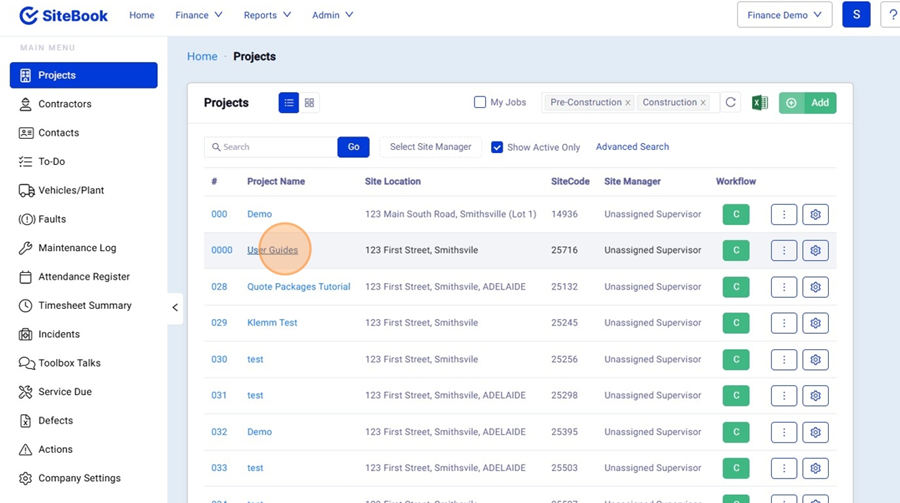Switch to grid view of projects
Screen dimensions: 900x503
tap(310, 103)
